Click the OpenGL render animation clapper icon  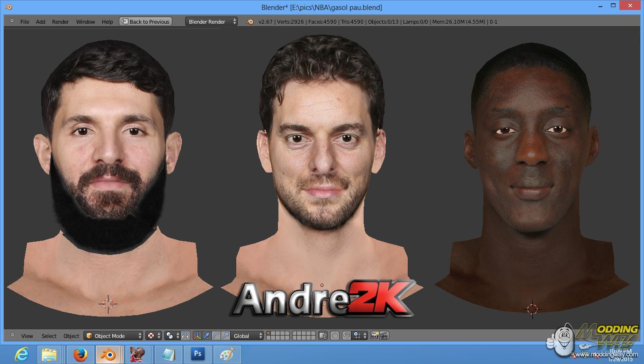coord(384,336)
